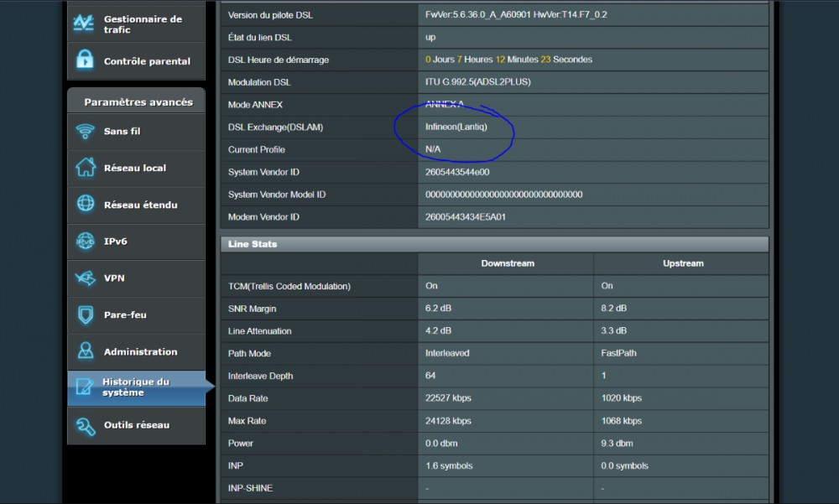Image resolution: width=839 pixels, height=504 pixels.
Task: Open Pare-feu using its shield icon
Action: coord(85,315)
